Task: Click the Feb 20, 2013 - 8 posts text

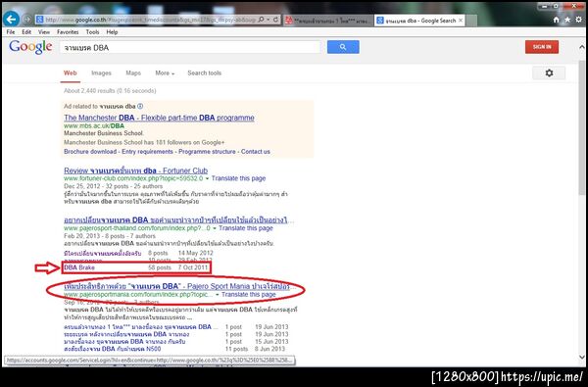Action: 110,236
